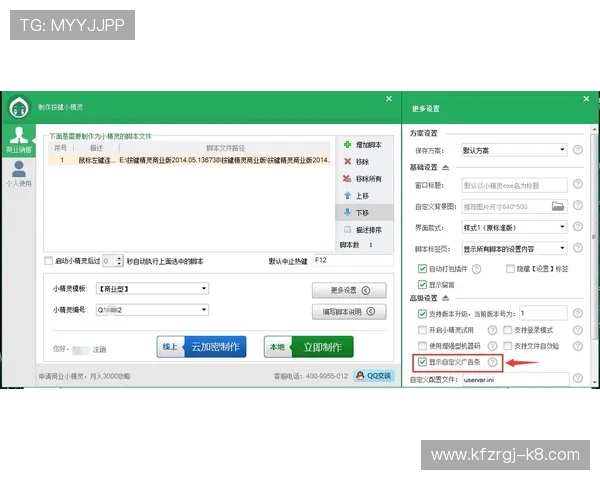
Task: Click the green plus 增加脚本 icon
Action: (347, 144)
